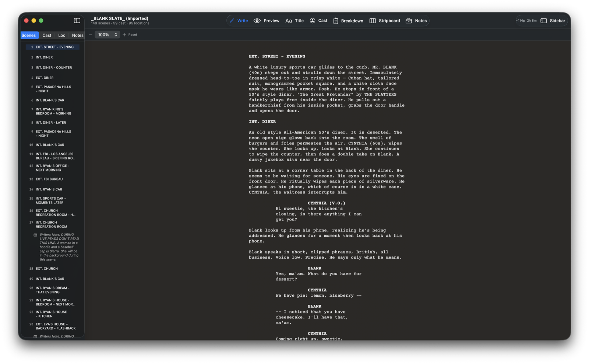
Task: Select scene 22 INT. RYAN'S HOUSE - KITCHEN
Action: [x=53, y=314]
